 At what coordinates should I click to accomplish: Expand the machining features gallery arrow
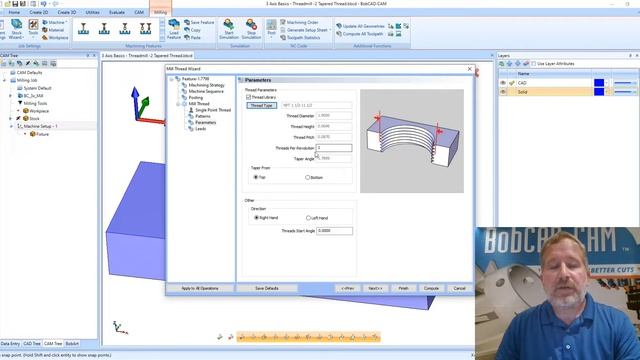coord(162,38)
